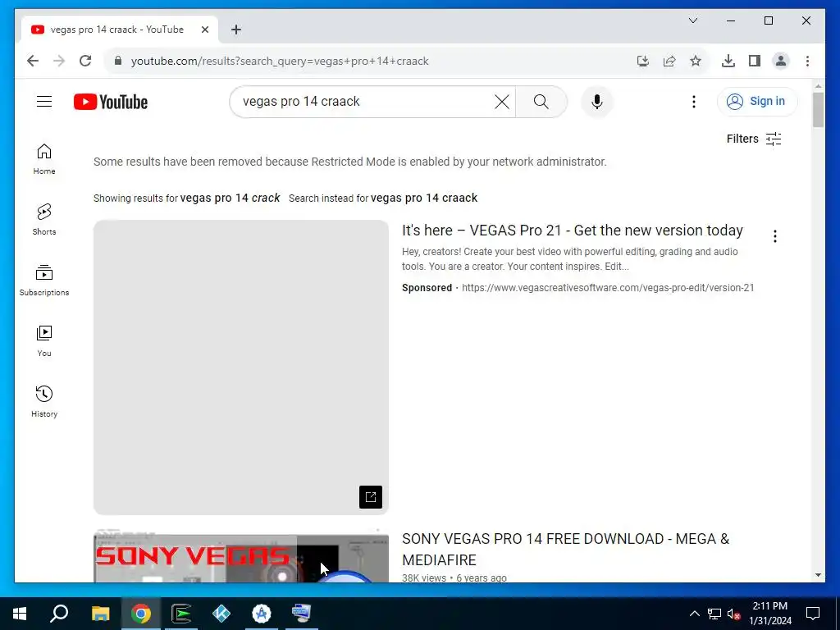Click the page vertical scrollbar thumb
This screenshot has width=840, height=630.
pyautogui.click(x=818, y=109)
